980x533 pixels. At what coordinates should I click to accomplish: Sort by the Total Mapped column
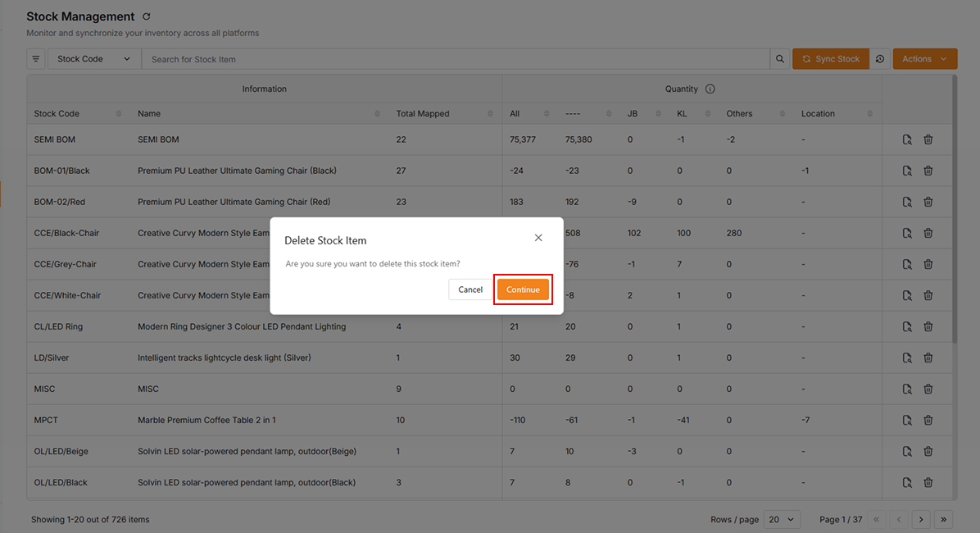[490, 114]
